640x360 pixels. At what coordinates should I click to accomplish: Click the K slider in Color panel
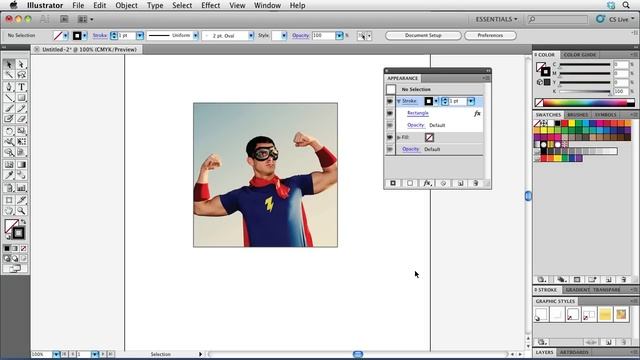click(x=584, y=91)
